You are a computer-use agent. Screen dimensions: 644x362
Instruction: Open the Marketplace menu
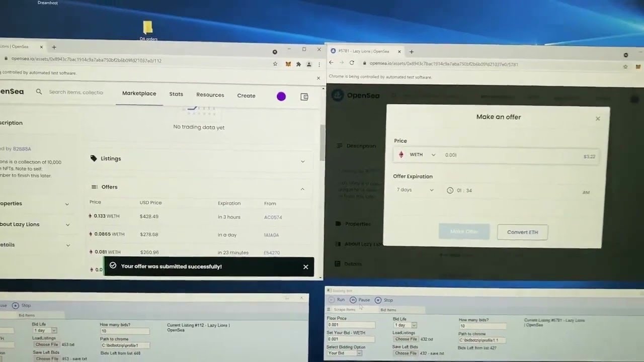139,94
